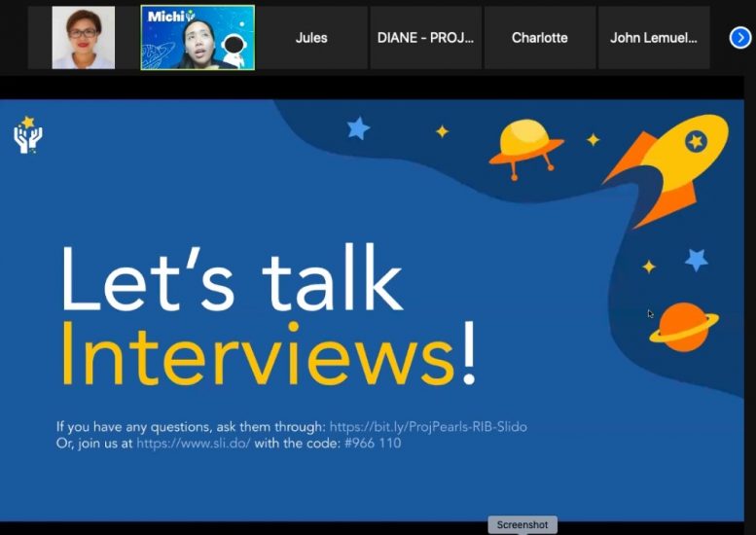Image resolution: width=756 pixels, height=535 pixels.
Task: Click the "Or, join us at" text
Action: coord(94,443)
